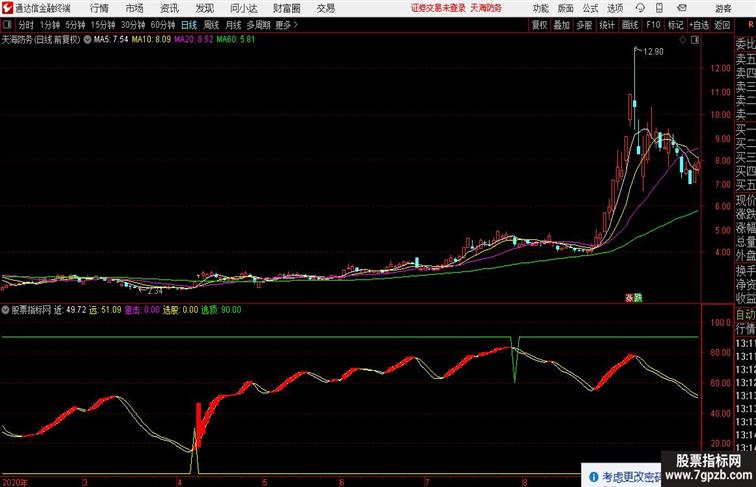Screen dimensions: 756x487
Task: Click the 叠加 overlay button
Action: pos(562,25)
